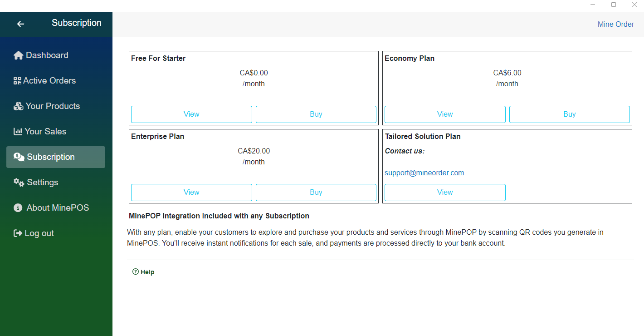Screen dimensions: 644x336
Task: Open the support@mineorder.com email link
Action: pyautogui.click(x=424, y=173)
